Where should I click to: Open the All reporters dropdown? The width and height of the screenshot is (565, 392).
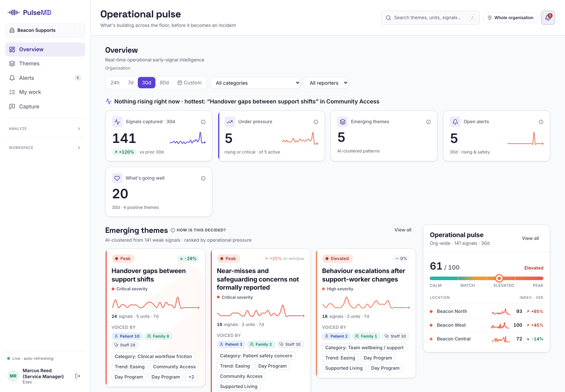coord(326,83)
